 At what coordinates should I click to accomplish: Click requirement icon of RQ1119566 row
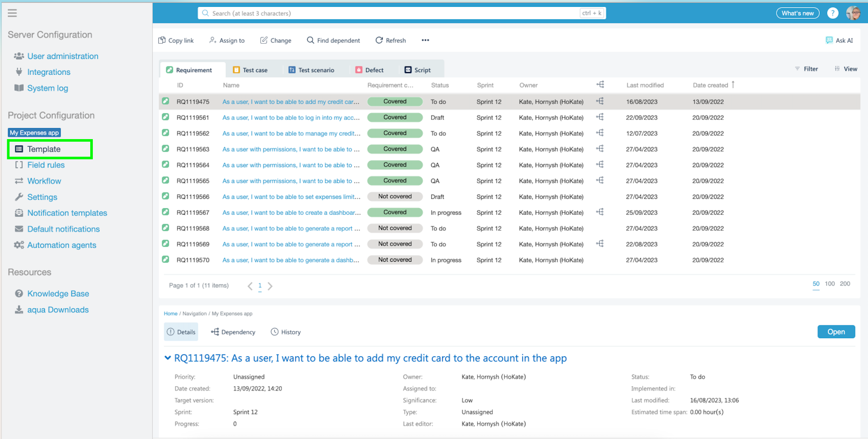pos(166,196)
